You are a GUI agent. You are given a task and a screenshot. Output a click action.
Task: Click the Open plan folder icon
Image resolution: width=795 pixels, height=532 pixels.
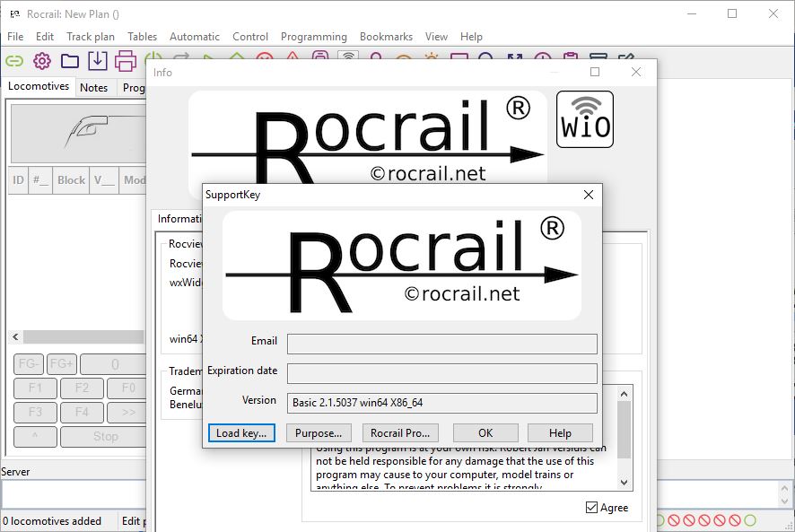tap(70, 61)
